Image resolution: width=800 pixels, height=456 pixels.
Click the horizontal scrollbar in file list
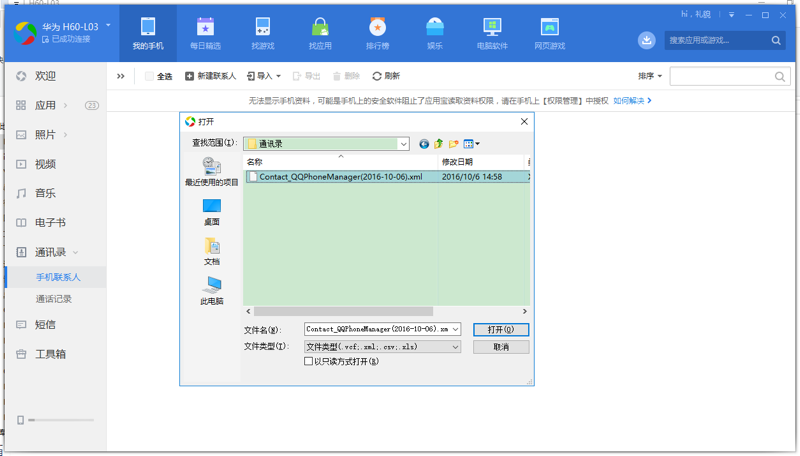(x=343, y=311)
